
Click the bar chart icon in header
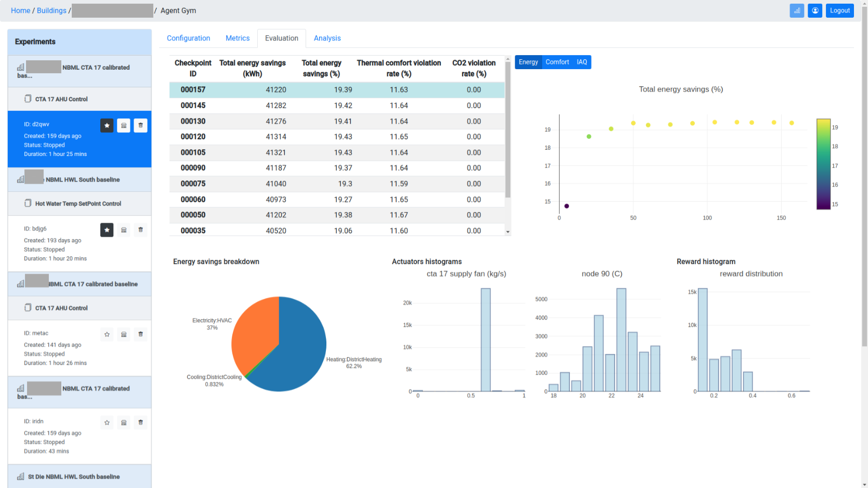(797, 10)
